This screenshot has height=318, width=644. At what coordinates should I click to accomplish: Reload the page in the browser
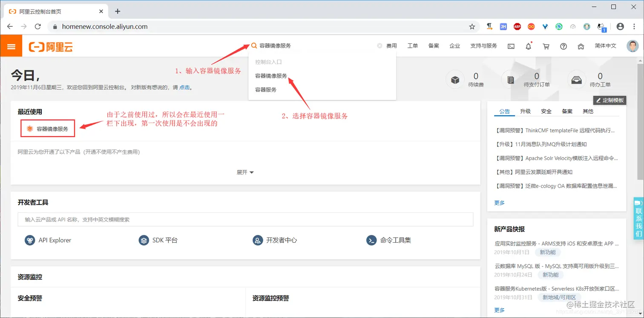click(37, 26)
